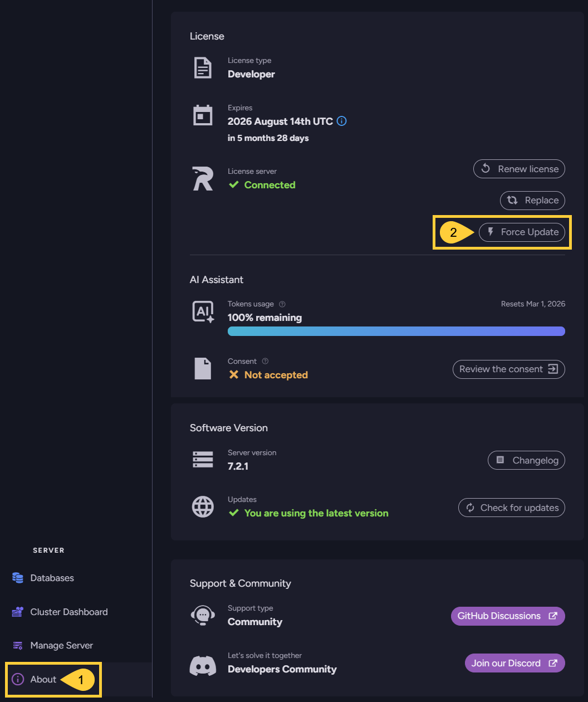Click the expiry calendar icon

click(203, 115)
